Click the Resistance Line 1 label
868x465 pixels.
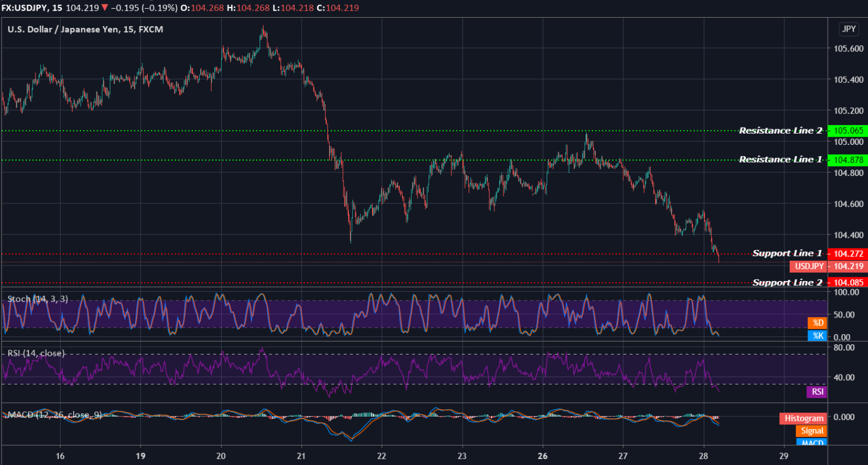click(781, 160)
